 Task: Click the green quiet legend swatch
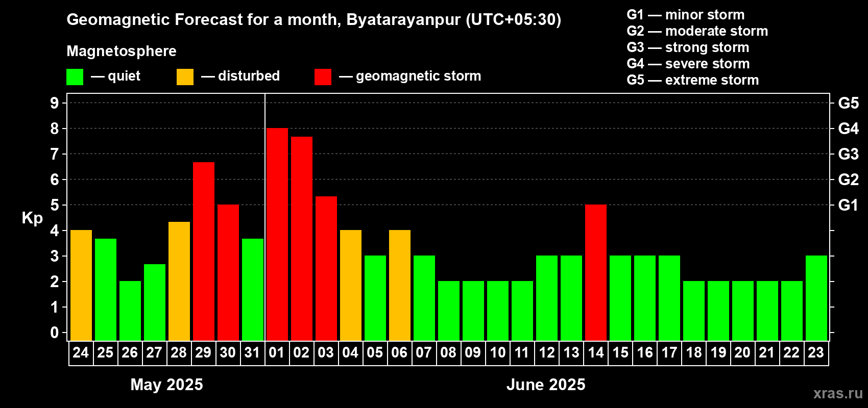75,77
